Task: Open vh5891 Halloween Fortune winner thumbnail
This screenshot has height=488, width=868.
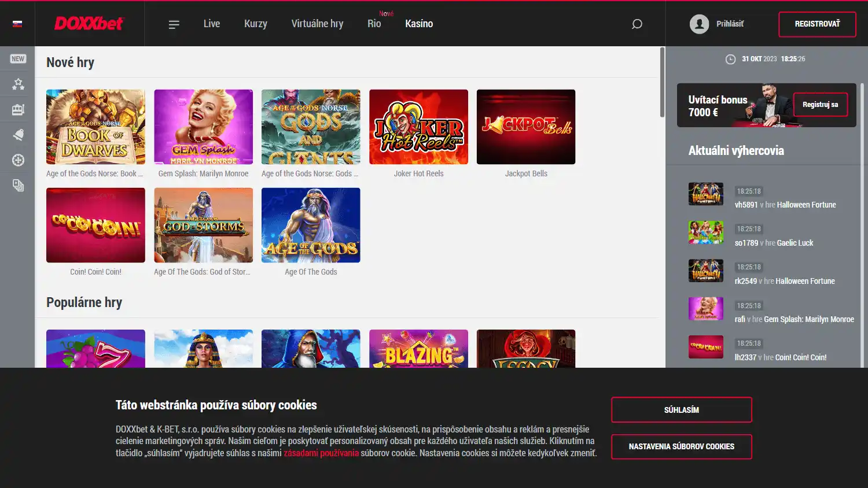Action: click(705, 194)
